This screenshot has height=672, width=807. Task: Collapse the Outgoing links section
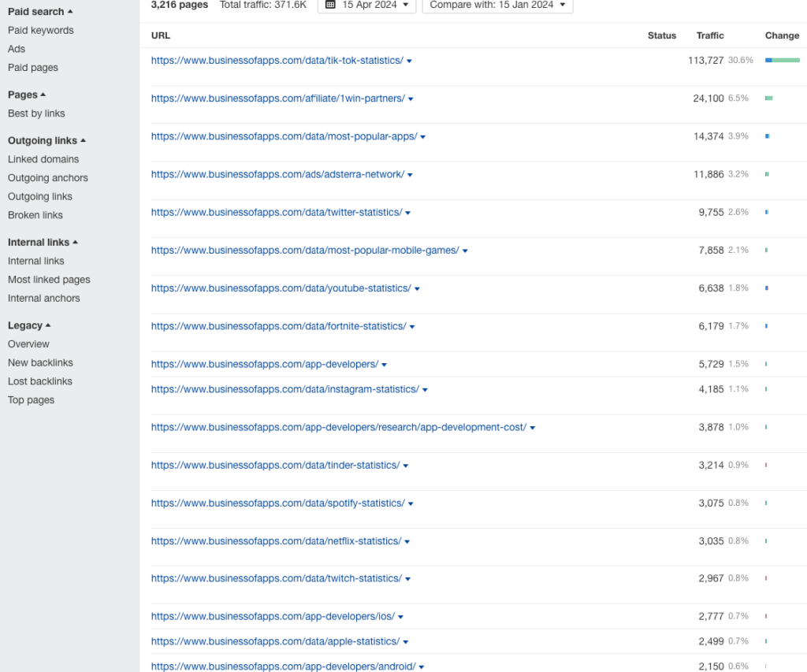tap(46, 140)
